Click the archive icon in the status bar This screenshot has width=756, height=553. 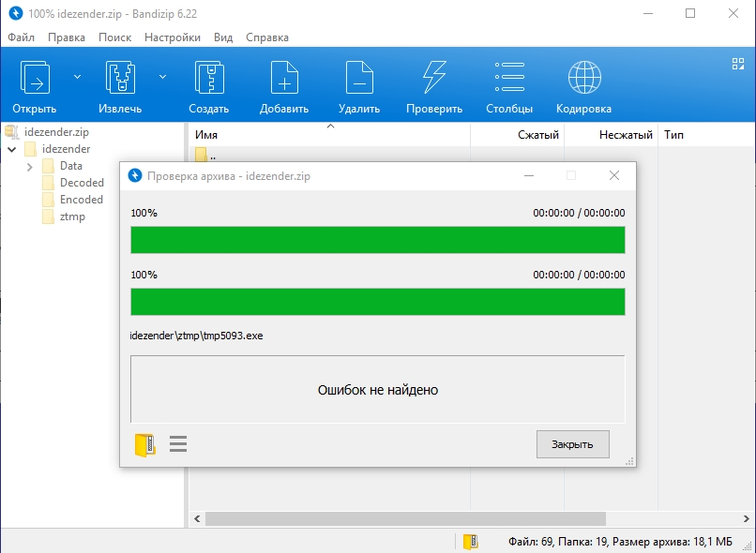[x=470, y=542]
